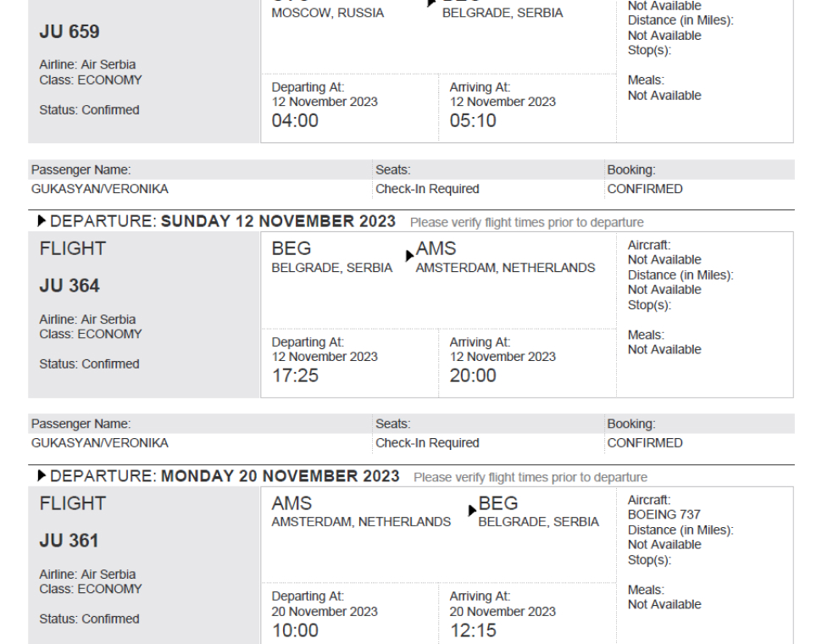
Task: Click the 17:25 departure time
Action: [x=295, y=375]
